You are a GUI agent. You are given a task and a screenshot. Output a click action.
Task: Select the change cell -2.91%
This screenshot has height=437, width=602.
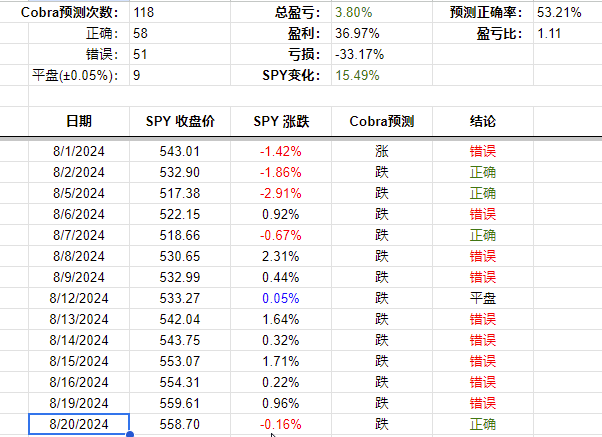coord(281,193)
